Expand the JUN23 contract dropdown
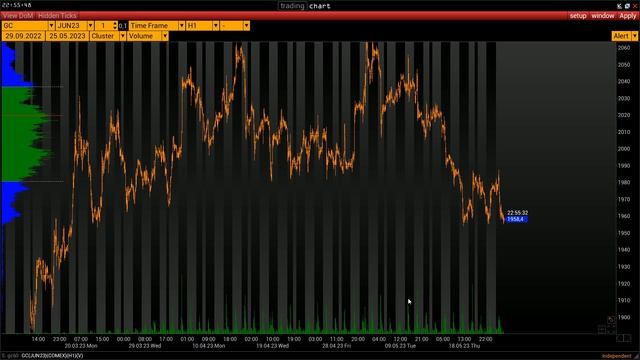Image resolution: width=640 pixels, height=360 pixels. [x=91, y=26]
